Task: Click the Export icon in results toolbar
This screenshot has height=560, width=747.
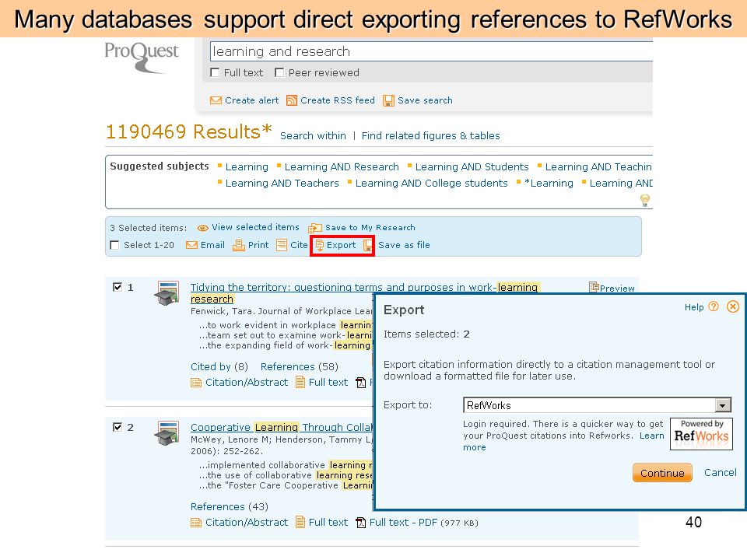Action: tap(320, 245)
